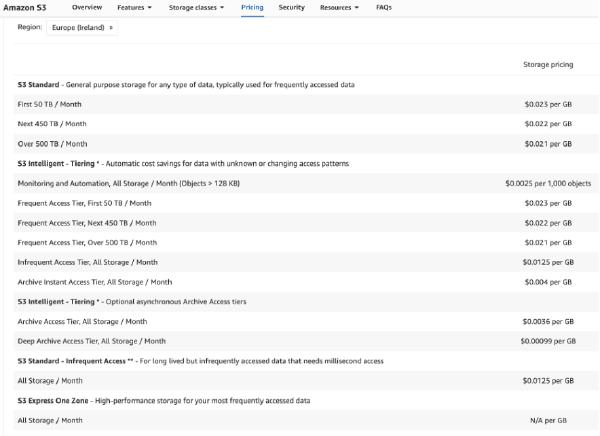Click the S3 Standard - Infrequent Access heading

pyautogui.click(x=201, y=361)
